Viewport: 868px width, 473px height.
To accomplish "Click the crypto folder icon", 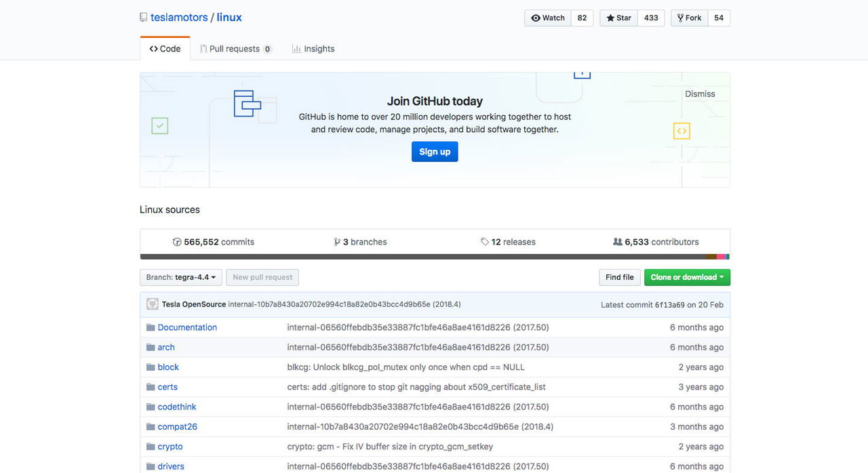I will [x=151, y=447].
